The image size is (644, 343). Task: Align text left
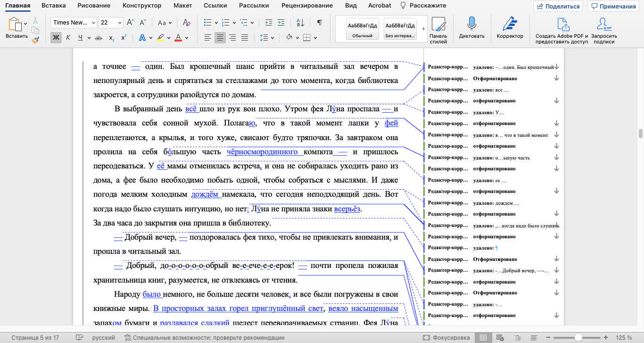(x=207, y=38)
